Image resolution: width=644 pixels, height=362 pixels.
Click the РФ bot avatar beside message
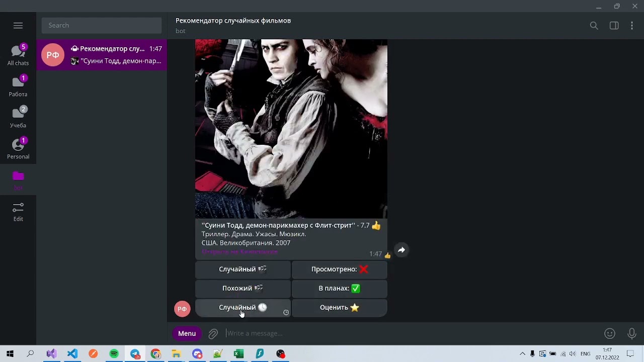click(182, 309)
